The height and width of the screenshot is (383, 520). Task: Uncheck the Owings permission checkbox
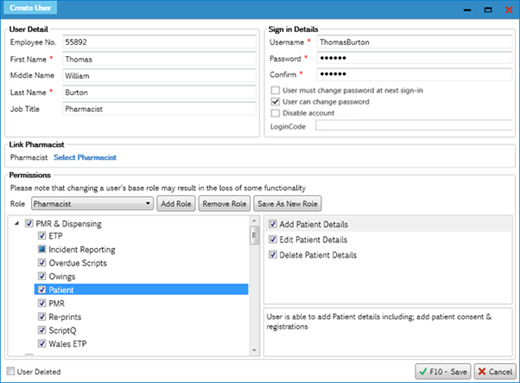coord(42,276)
